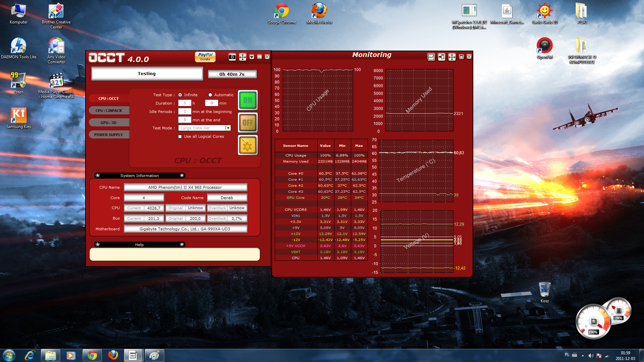Open the POWER SUPPLY tab
Screen dimensions: 644x362
pos(109,135)
